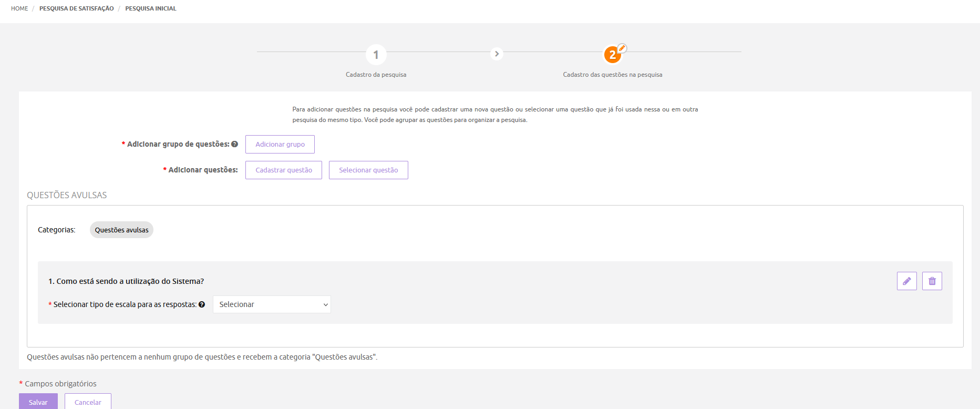
Task: Go to step 1 circle in the wizard
Action: (376, 55)
